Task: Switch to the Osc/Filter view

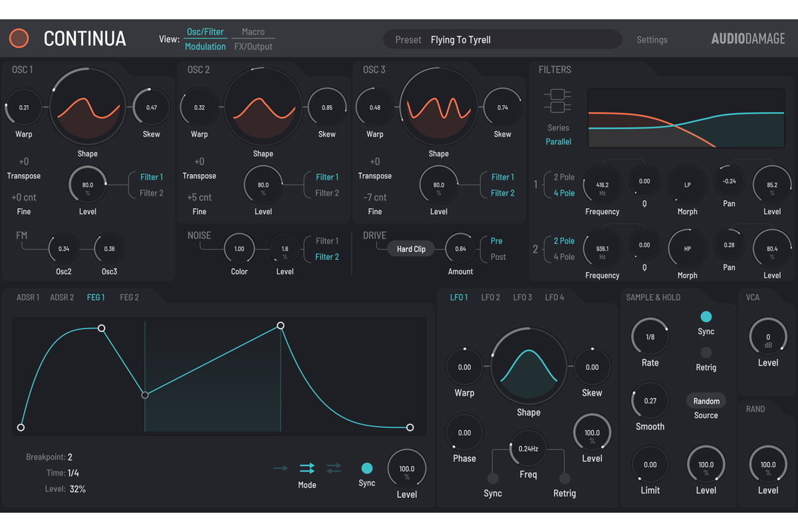Action: click(205, 32)
